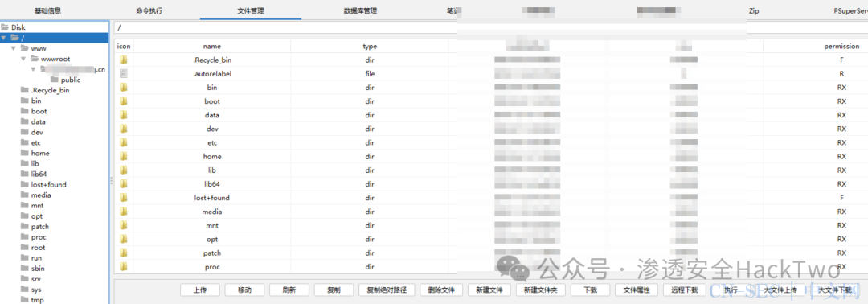Click the media name cell in the table

[x=212, y=212]
